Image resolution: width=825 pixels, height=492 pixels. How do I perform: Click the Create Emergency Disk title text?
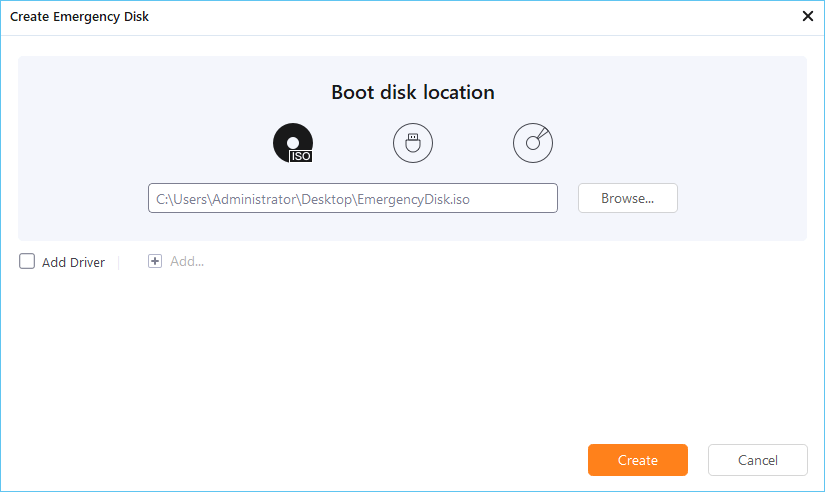pos(80,17)
